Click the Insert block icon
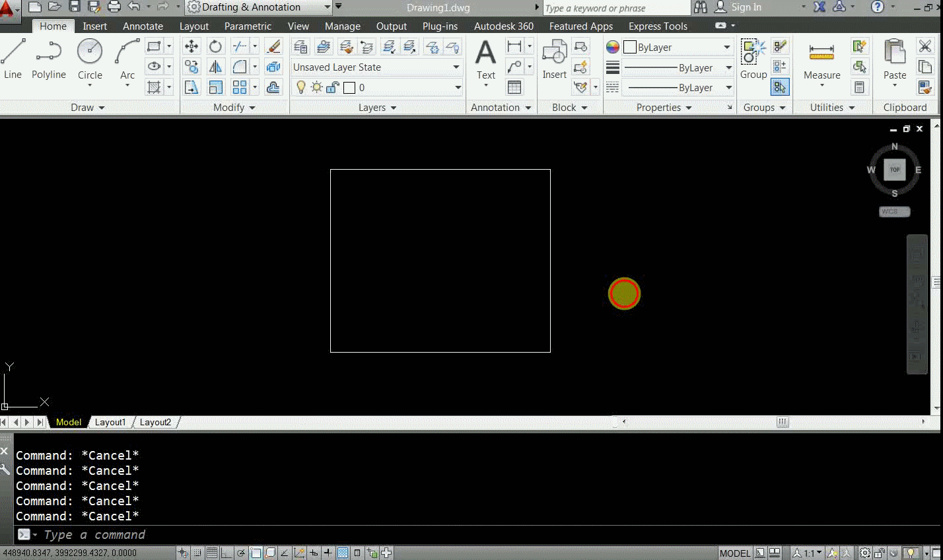The image size is (943, 560). pyautogui.click(x=554, y=59)
